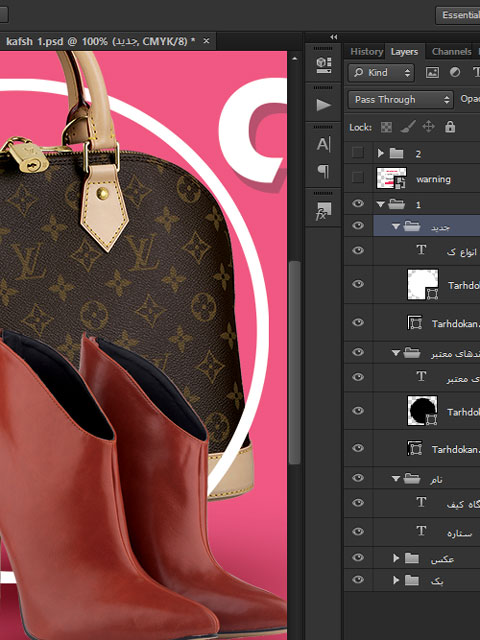The image size is (480, 640).
Task: Expand the group 2 folder
Action: [x=381, y=153]
